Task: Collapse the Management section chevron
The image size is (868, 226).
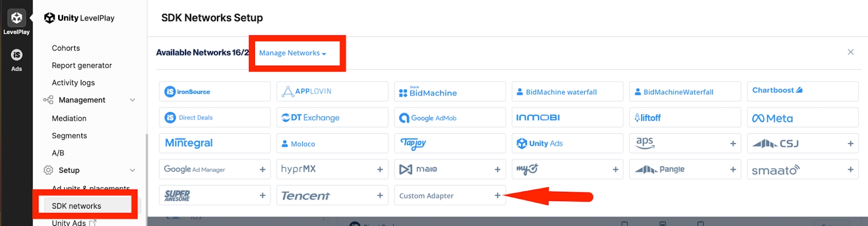Action: point(132,100)
